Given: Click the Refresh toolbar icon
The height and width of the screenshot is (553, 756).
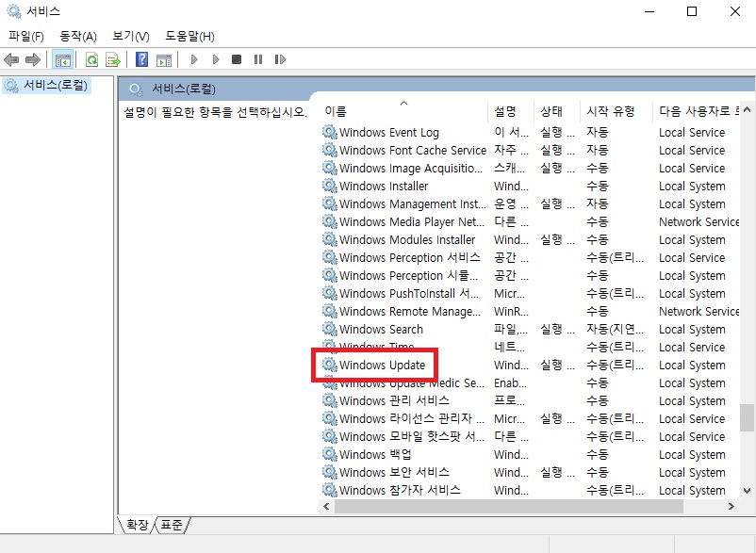Looking at the screenshot, I should pos(91,59).
